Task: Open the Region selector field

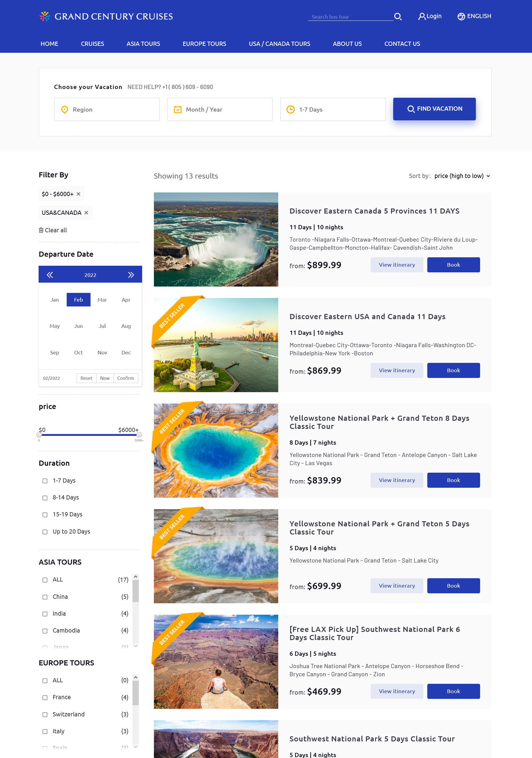Action: coord(107,109)
